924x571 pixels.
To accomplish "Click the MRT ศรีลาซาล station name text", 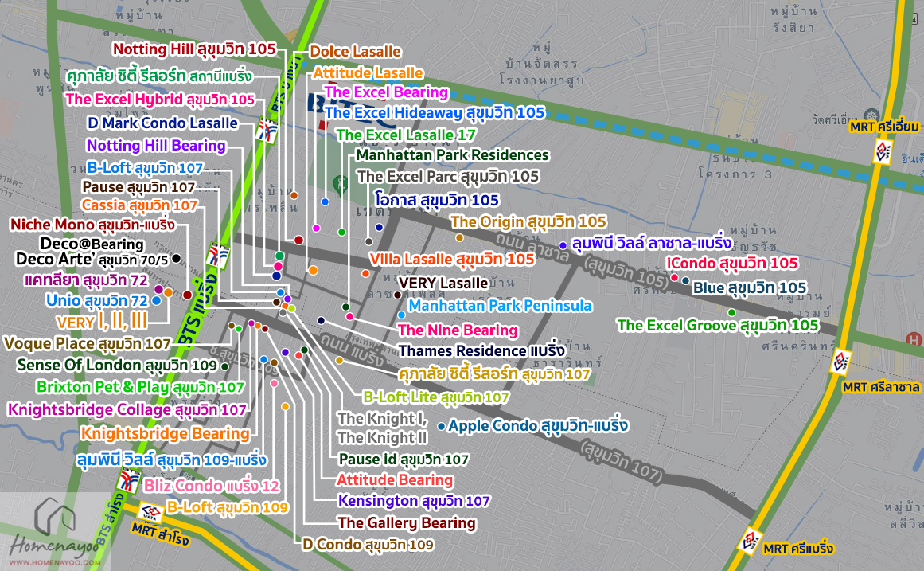I will (881, 388).
